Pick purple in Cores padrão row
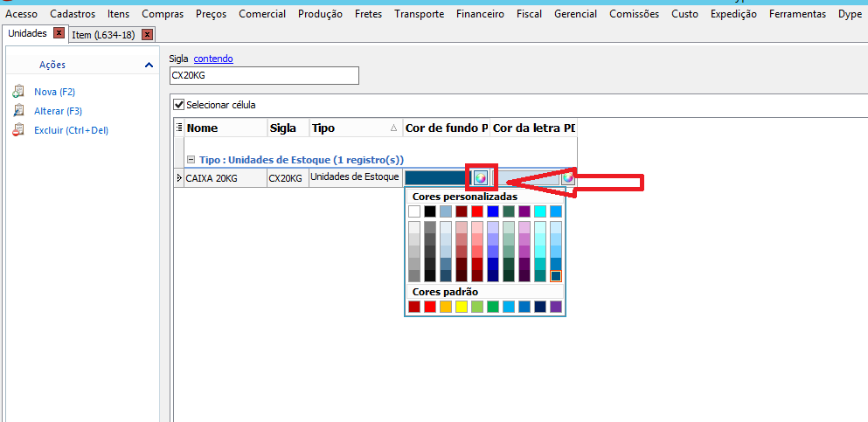 (556, 307)
